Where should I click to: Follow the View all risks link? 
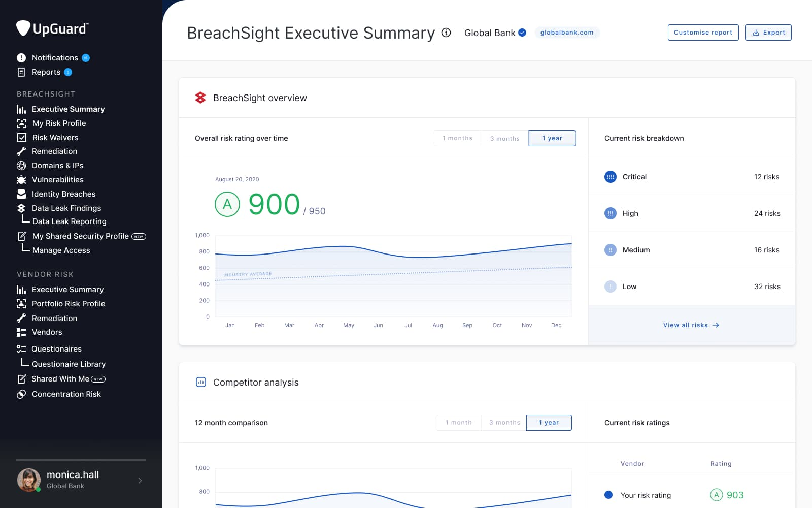pyautogui.click(x=691, y=325)
